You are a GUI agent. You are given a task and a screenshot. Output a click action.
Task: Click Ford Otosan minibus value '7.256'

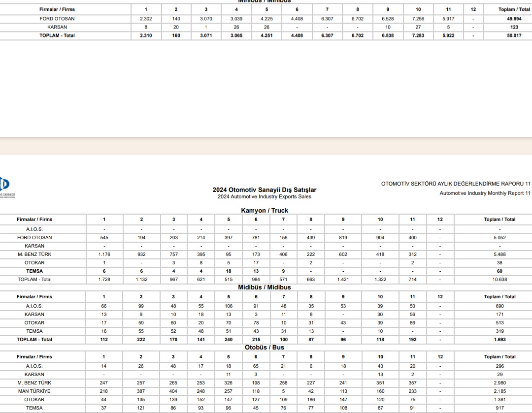[x=418, y=19]
